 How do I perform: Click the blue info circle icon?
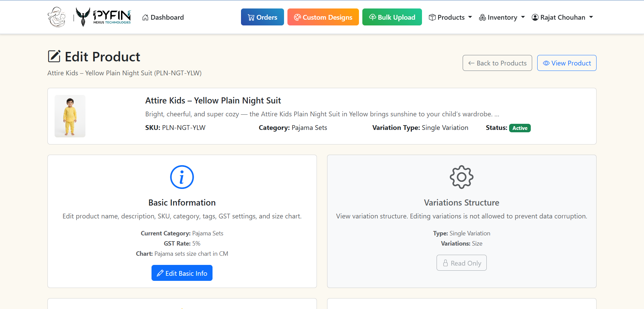coord(182,177)
